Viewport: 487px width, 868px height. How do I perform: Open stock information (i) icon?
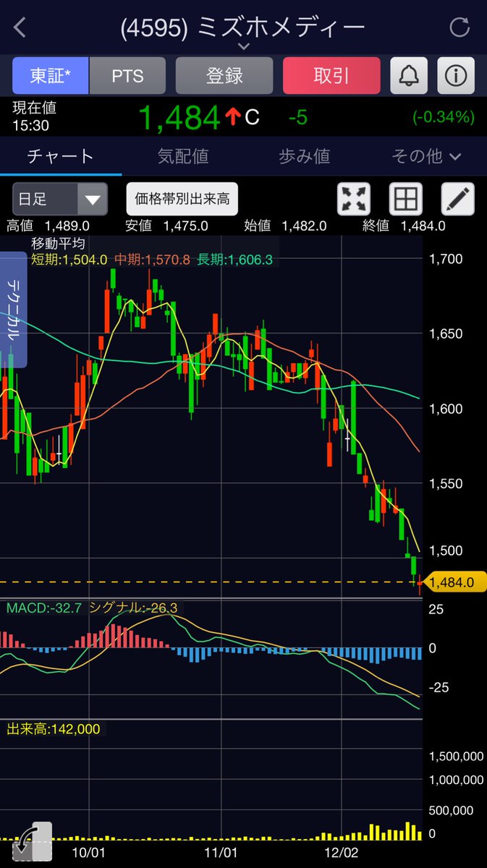(456, 75)
